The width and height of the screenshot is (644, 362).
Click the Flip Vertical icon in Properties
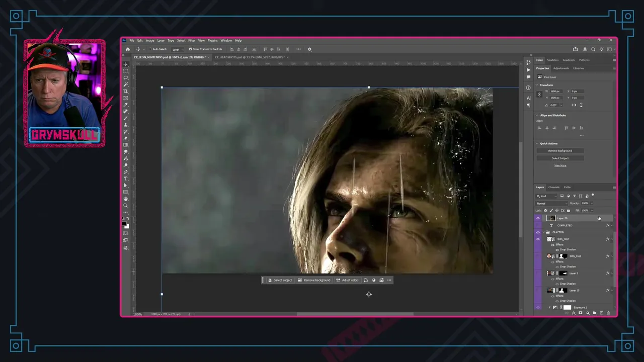(x=581, y=105)
